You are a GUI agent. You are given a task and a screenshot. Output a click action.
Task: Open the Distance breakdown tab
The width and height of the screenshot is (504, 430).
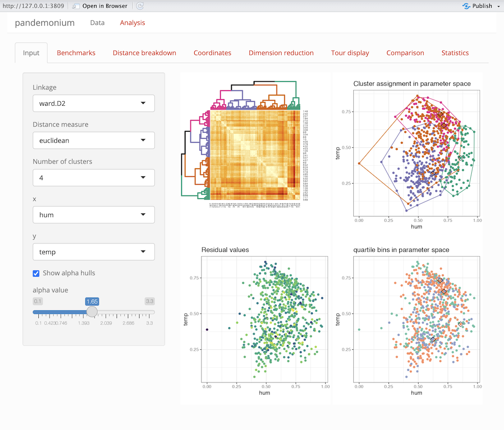[x=144, y=53]
